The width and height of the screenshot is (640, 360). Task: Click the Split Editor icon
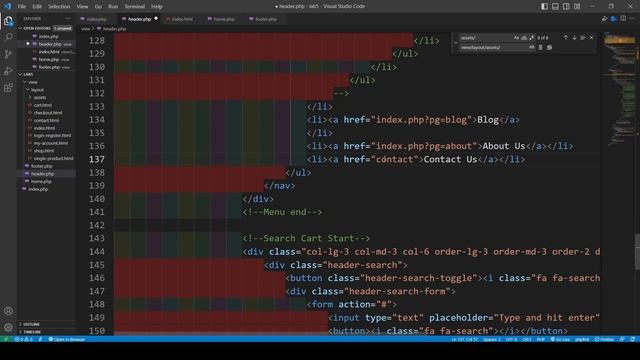click(623, 19)
